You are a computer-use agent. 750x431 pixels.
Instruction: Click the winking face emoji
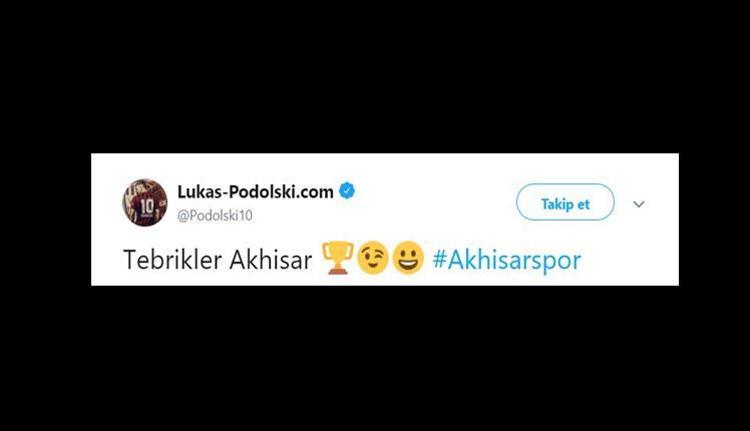373,258
